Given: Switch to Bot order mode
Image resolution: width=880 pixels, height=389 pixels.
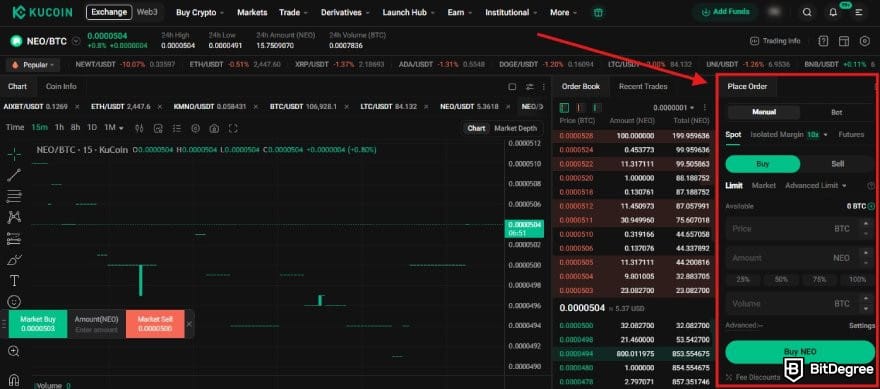Looking at the screenshot, I should (837, 112).
